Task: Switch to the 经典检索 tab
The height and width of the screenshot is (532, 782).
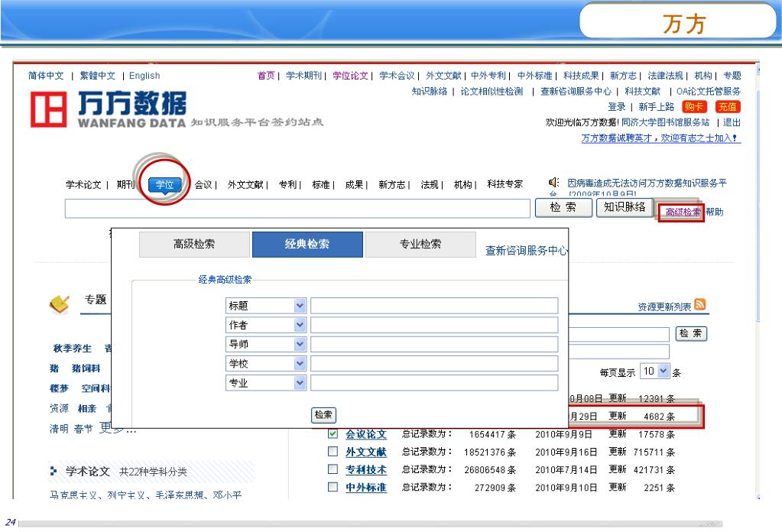Action: coord(307,245)
